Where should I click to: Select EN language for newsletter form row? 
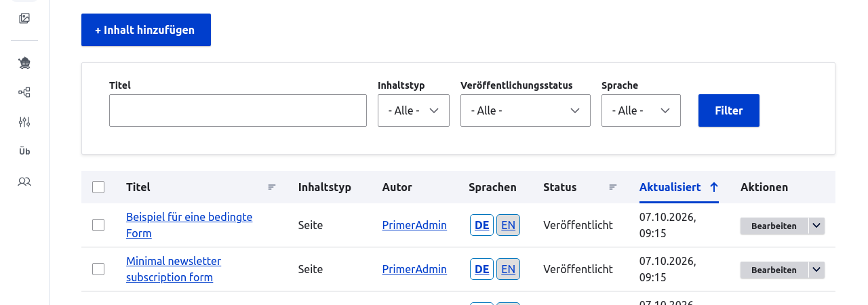(508, 269)
